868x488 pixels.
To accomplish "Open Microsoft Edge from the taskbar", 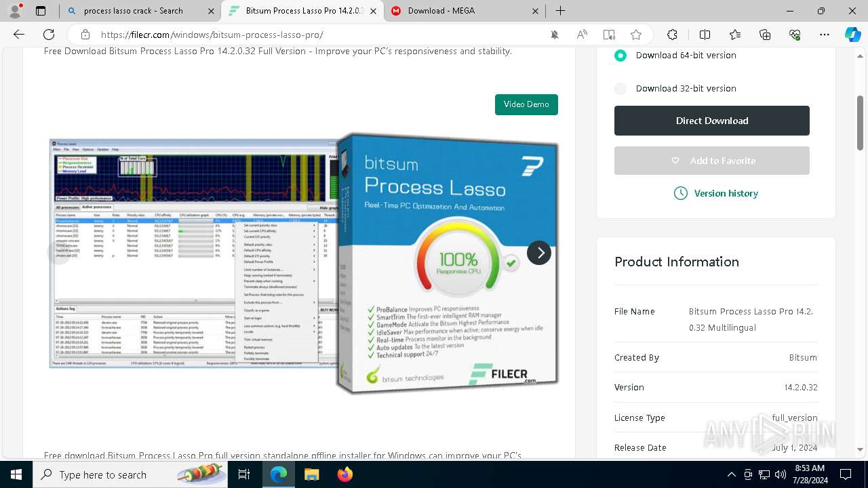I will [x=279, y=474].
